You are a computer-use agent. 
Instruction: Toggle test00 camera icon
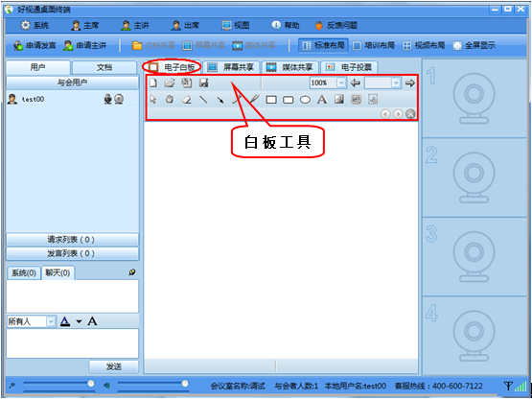(119, 99)
